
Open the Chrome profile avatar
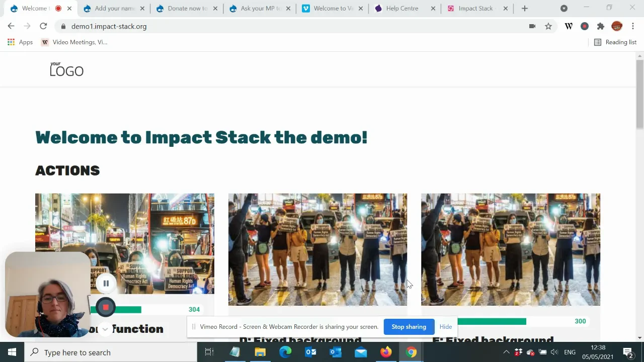[617, 26]
